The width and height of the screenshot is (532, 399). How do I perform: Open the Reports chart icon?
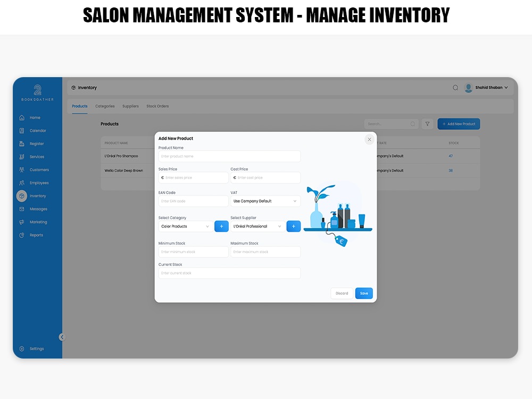pos(22,235)
